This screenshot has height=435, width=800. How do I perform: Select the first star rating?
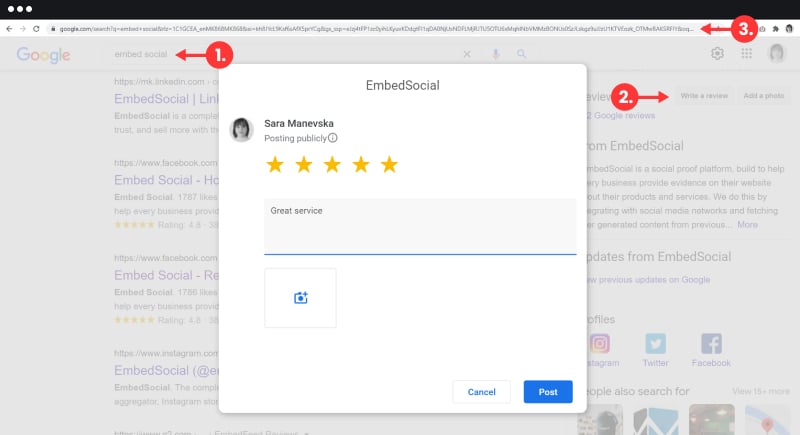275,165
